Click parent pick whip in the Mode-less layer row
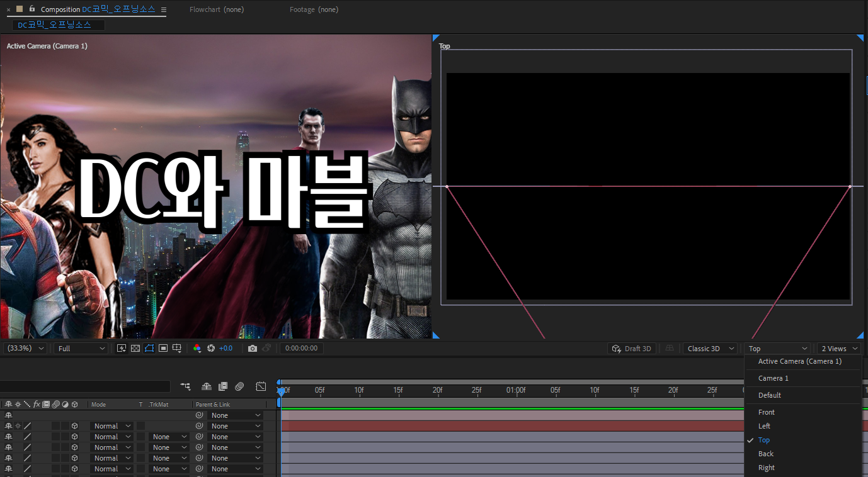Viewport: 868px width, 477px height. [x=199, y=415]
